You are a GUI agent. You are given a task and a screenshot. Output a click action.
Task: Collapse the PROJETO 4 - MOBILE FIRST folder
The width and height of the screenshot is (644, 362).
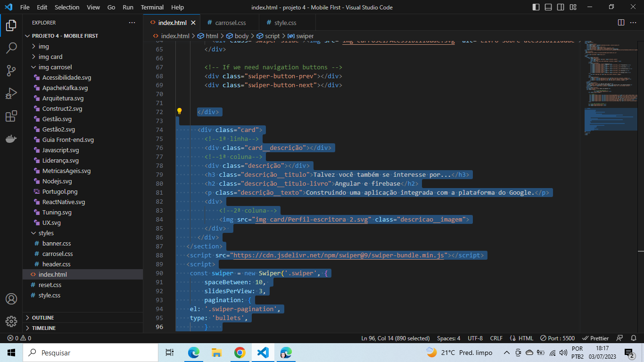point(83,36)
